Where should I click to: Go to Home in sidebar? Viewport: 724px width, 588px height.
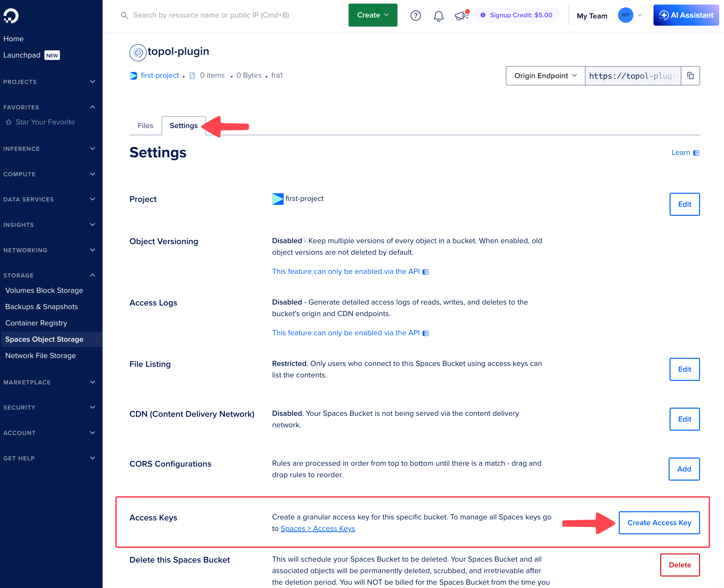(14, 39)
